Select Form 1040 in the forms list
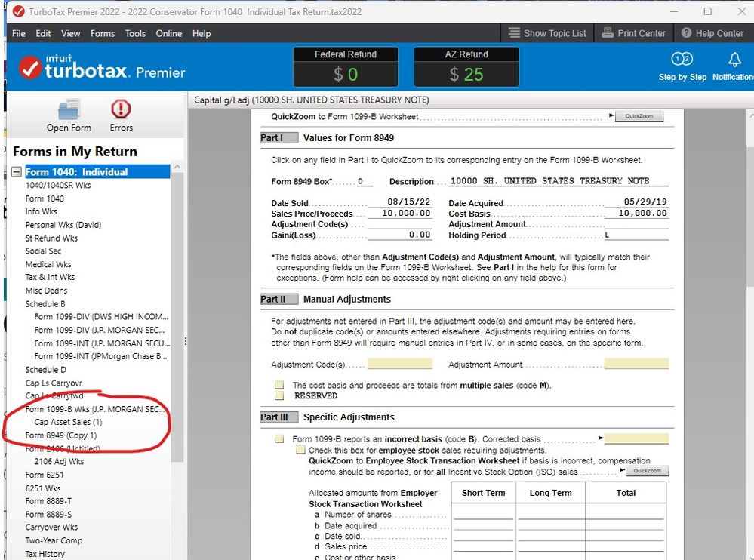 [x=45, y=198]
